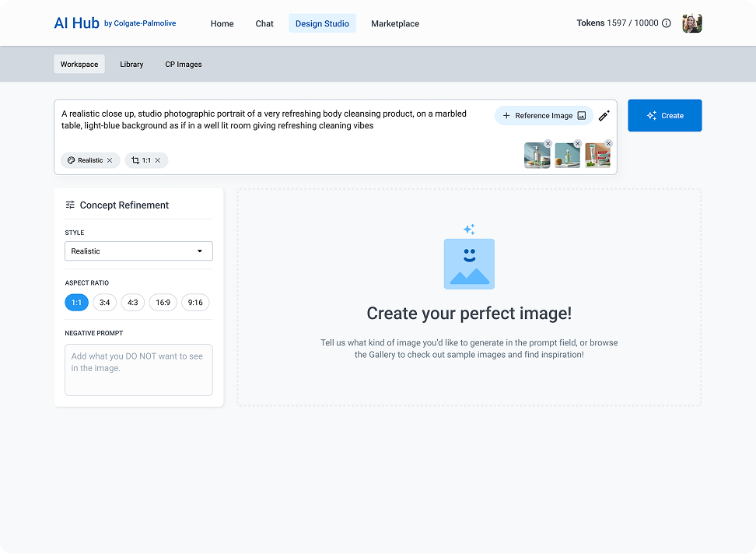
Task: Remove the 1:1 aspect ratio chip
Action: [157, 160]
